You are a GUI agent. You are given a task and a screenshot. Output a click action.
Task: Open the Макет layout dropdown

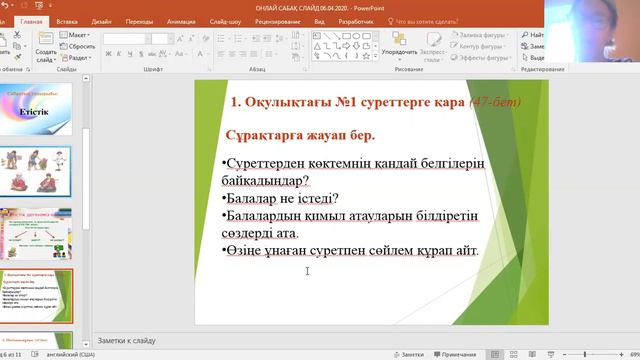tap(75, 35)
